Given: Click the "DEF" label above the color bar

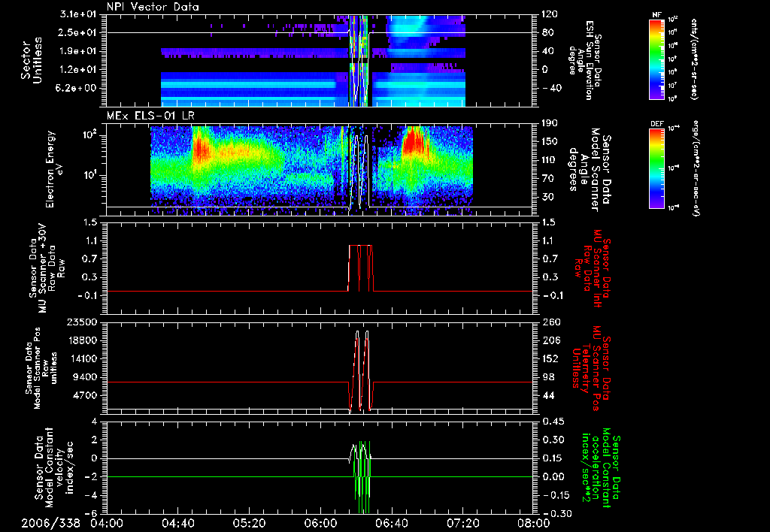Looking at the screenshot, I should click(657, 124).
